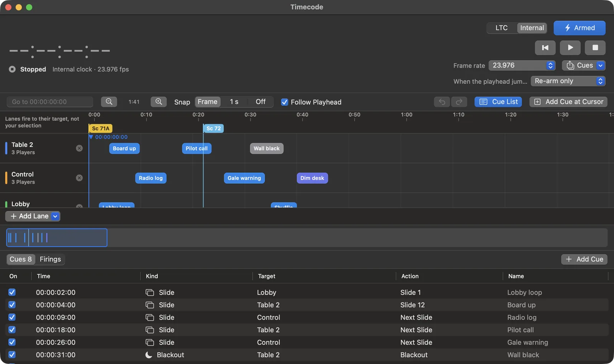The height and width of the screenshot is (364, 614).
Task: Select the Sc 71A scene marker
Action: (x=101, y=128)
